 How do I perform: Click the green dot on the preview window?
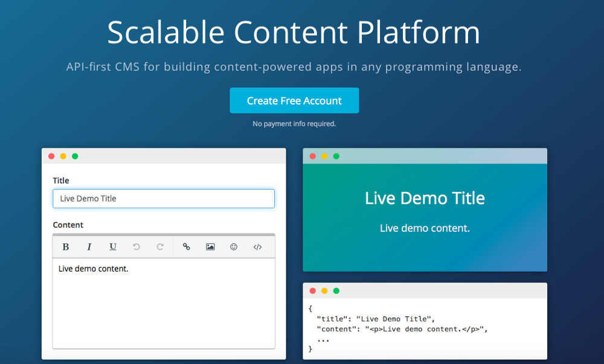[x=336, y=156]
